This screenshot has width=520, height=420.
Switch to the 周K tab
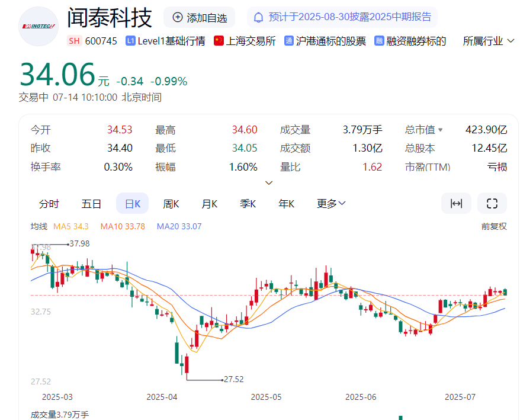point(171,204)
